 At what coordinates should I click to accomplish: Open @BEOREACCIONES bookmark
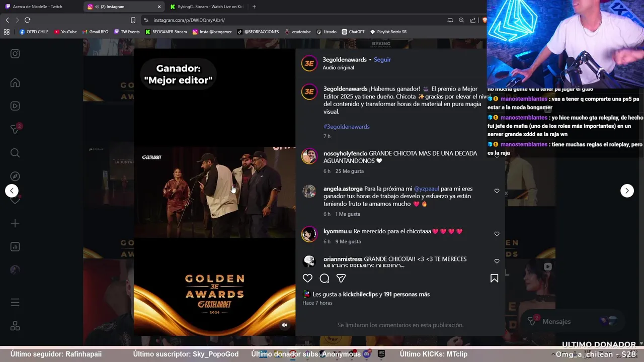tap(258, 32)
